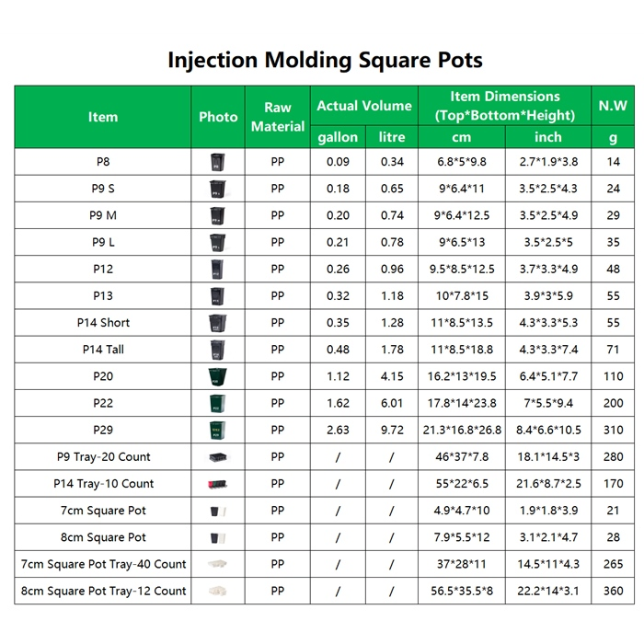Image resolution: width=644 pixels, height=644 pixels.
Task: Select the Item Dimensions header cell
Action: (x=505, y=106)
